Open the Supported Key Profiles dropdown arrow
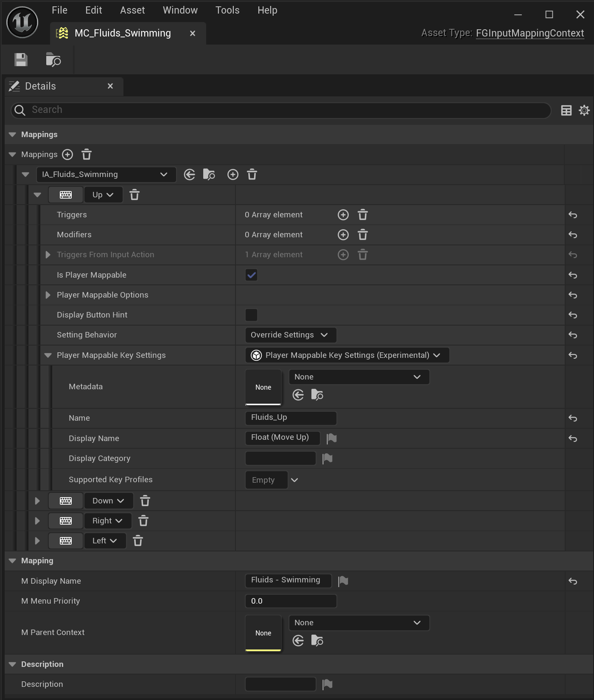Image resolution: width=594 pixels, height=700 pixels. tap(294, 480)
